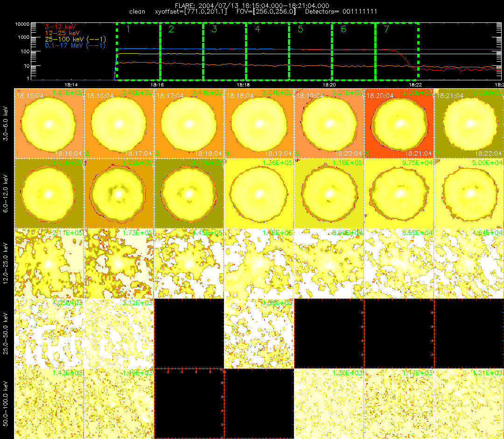Screen dimensions: 504x439
Task: Click the 18:14 time axis tick label
Action: tap(71, 85)
